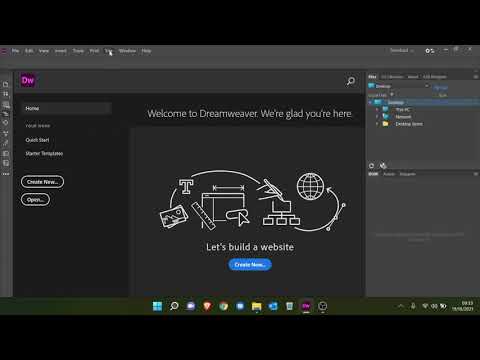Show hidden system tray icons
This screenshot has width=480, height=360.
[x=401, y=306]
